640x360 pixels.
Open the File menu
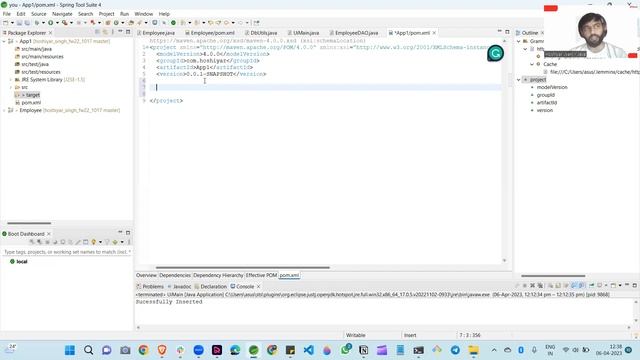click(7, 14)
